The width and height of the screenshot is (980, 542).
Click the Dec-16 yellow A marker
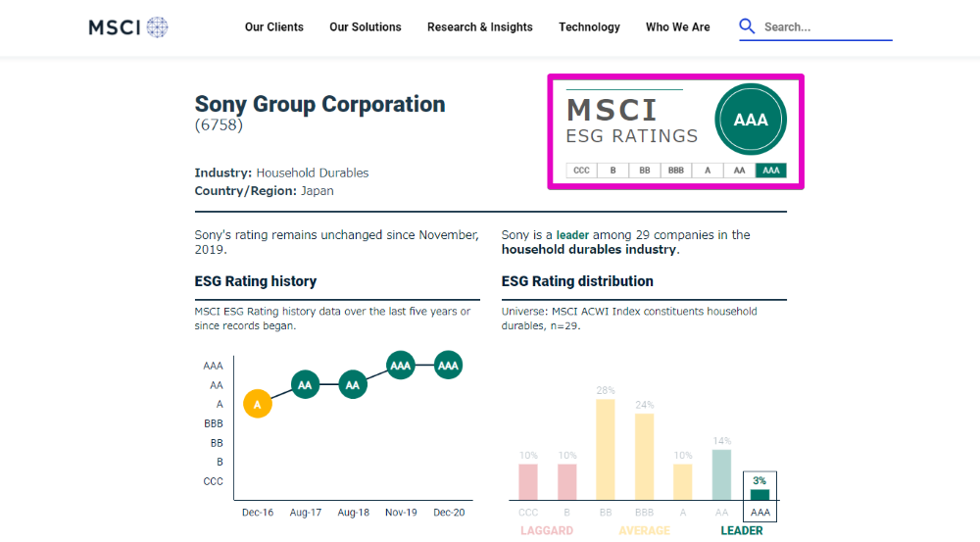tap(258, 404)
